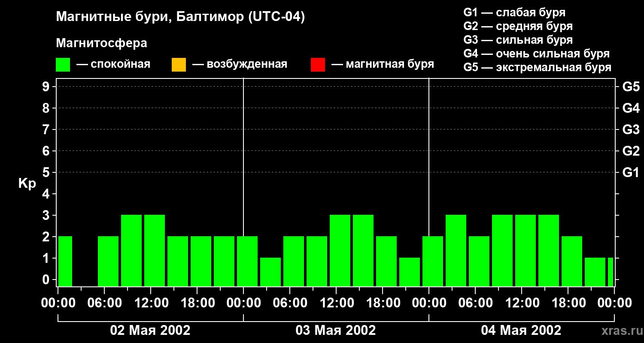This screenshot has width=644, height=343.
Task: Click the 'G2 — средняя буря' legend line
Action: pos(518,26)
